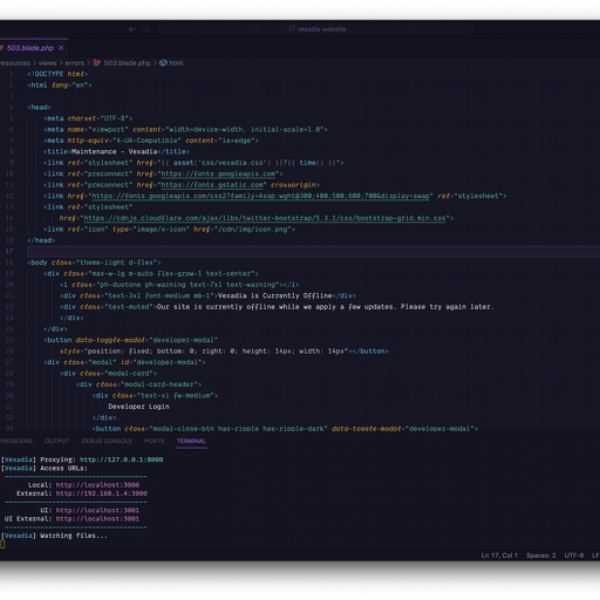Viewport: 600px width, 600px height.
Task: Open the localhost:3000 Local link
Action: pos(98,485)
